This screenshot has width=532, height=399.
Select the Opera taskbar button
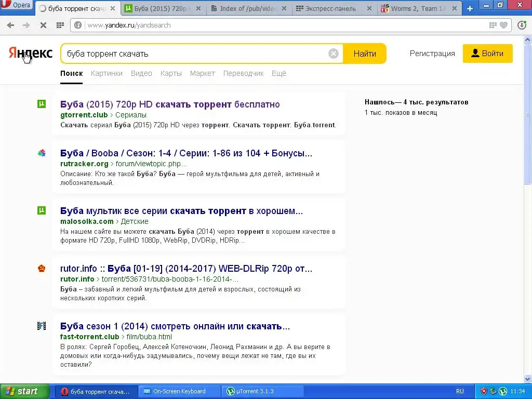(96, 391)
